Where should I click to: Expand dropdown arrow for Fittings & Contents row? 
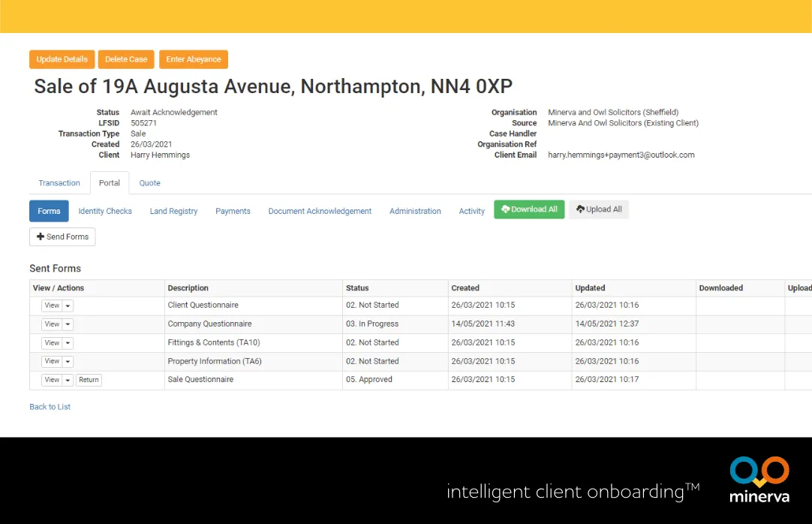coord(68,343)
